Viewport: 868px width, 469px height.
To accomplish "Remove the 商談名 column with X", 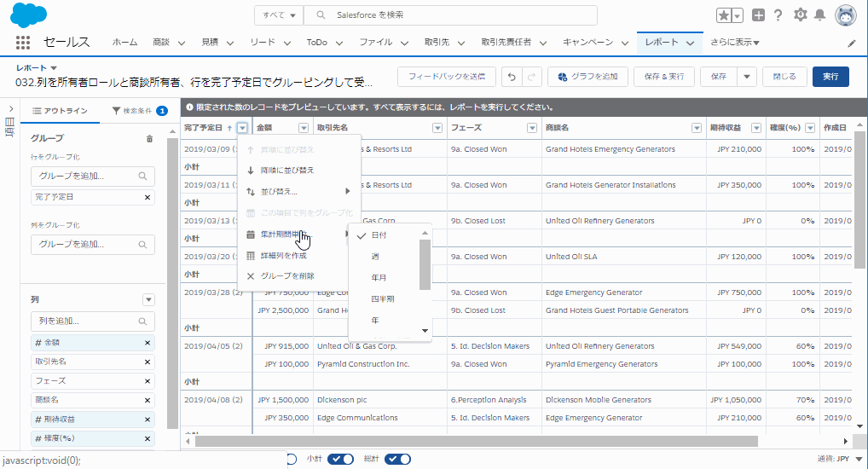I will tap(148, 400).
